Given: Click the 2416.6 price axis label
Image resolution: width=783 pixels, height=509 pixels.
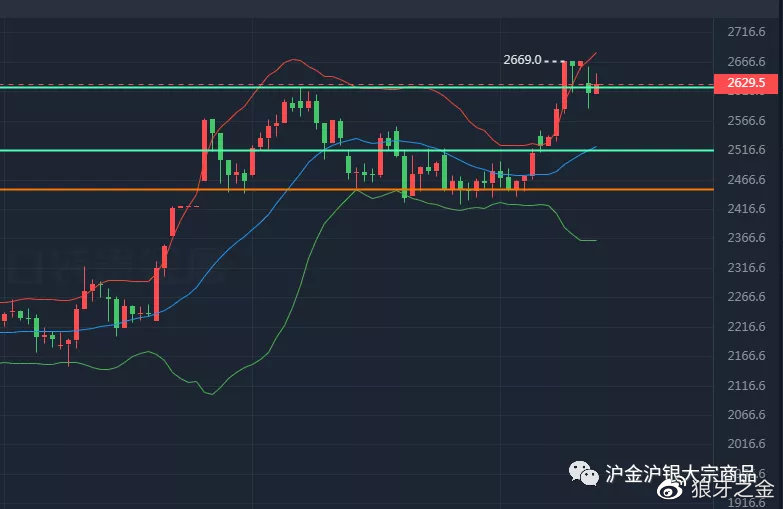Looking at the screenshot, I should [x=747, y=209].
